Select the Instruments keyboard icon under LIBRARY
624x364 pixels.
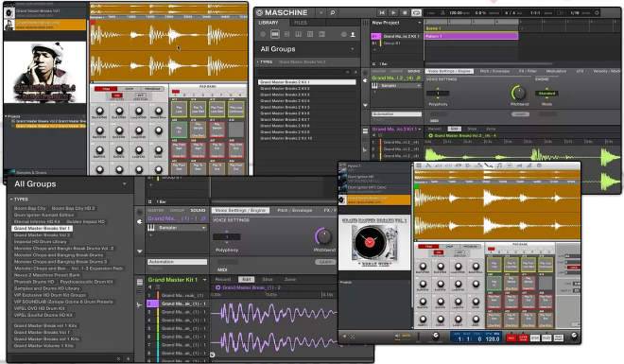pyautogui.click(x=298, y=35)
